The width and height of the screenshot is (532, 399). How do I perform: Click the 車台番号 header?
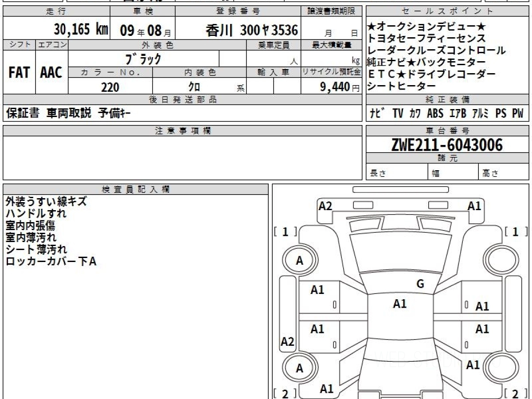coord(447,130)
